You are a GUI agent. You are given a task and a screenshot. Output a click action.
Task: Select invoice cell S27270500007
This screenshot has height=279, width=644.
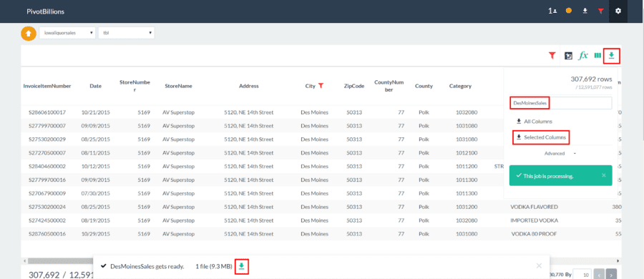pos(47,153)
